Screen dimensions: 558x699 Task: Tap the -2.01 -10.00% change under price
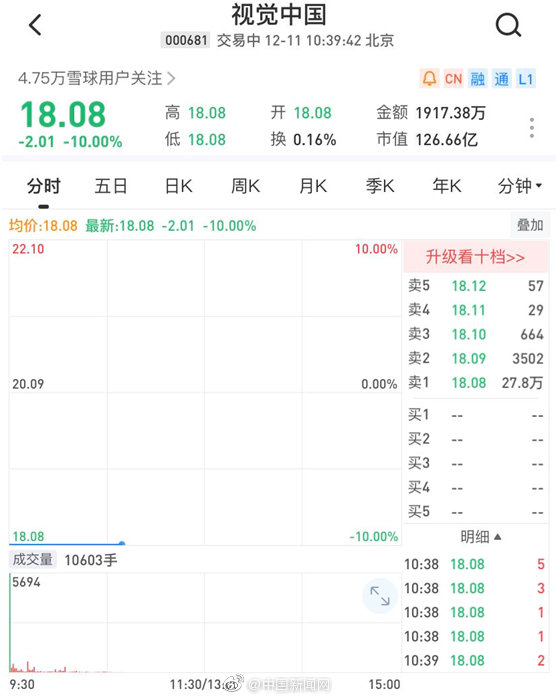coord(70,142)
